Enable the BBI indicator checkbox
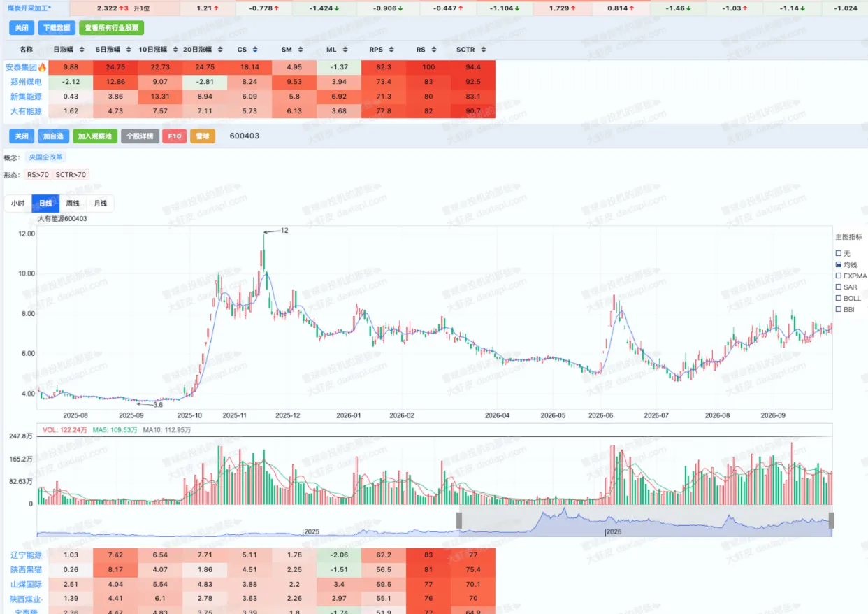868x614 pixels. [839, 309]
